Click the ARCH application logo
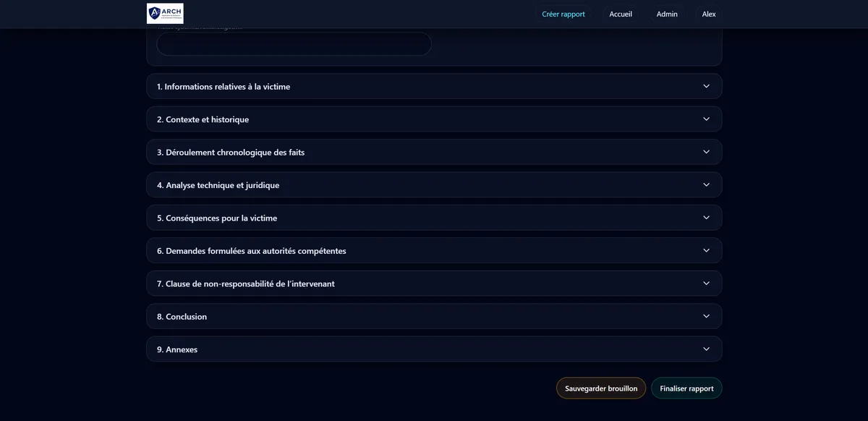 (x=164, y=13)
